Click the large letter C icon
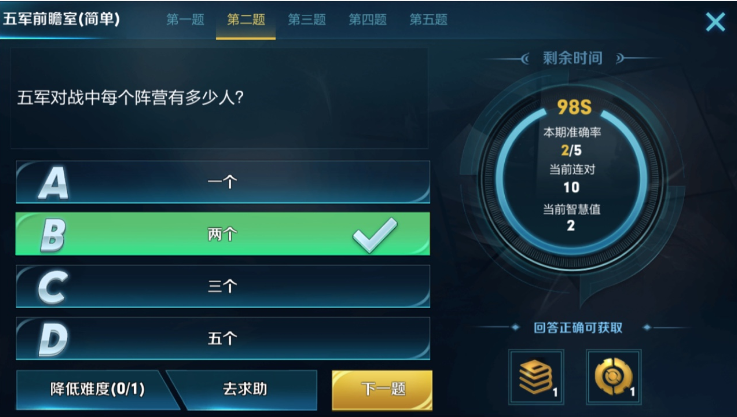The height and width of the screenshot is (417, 737). tap(53, 287)
